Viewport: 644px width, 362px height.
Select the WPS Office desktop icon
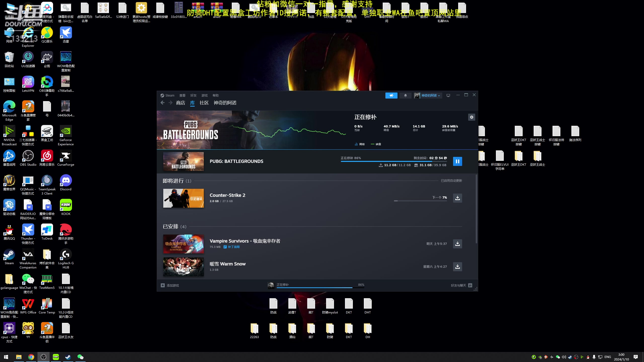tap(28, 306)
